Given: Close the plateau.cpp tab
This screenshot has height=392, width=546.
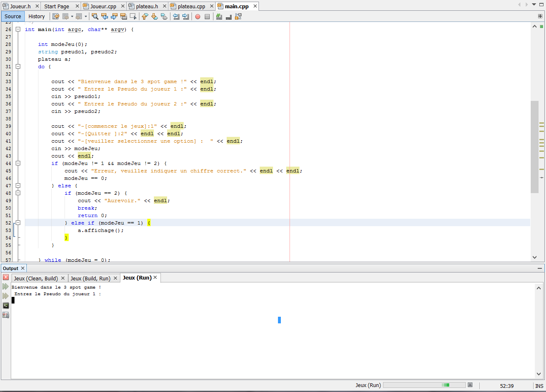Looking at the screenshot, I should coord(211,6).
